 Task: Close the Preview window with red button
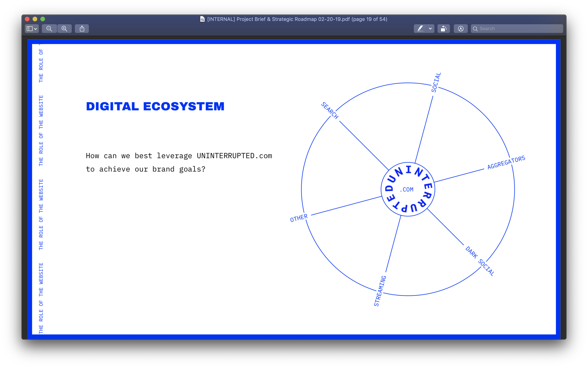click(27, 19)
